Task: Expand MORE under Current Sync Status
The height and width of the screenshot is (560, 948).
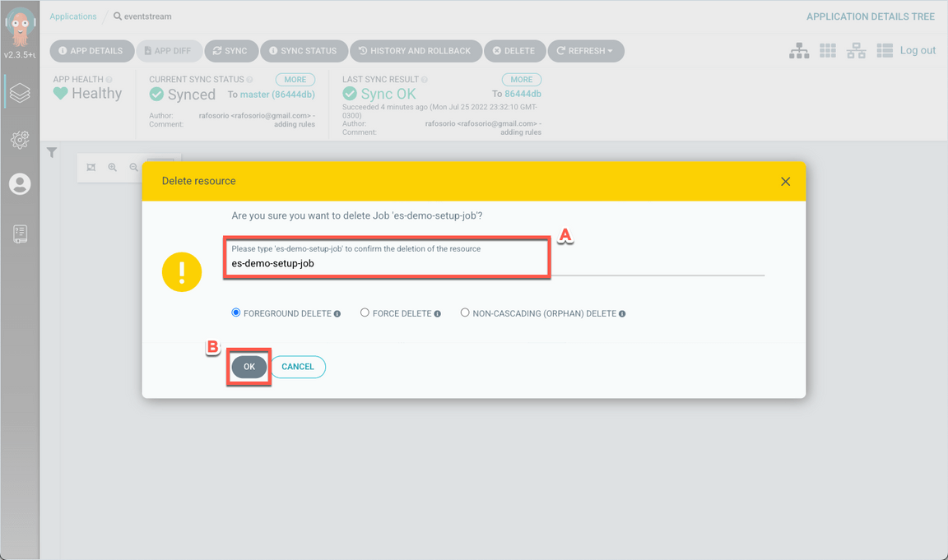Action: click(x=295, y=80)
